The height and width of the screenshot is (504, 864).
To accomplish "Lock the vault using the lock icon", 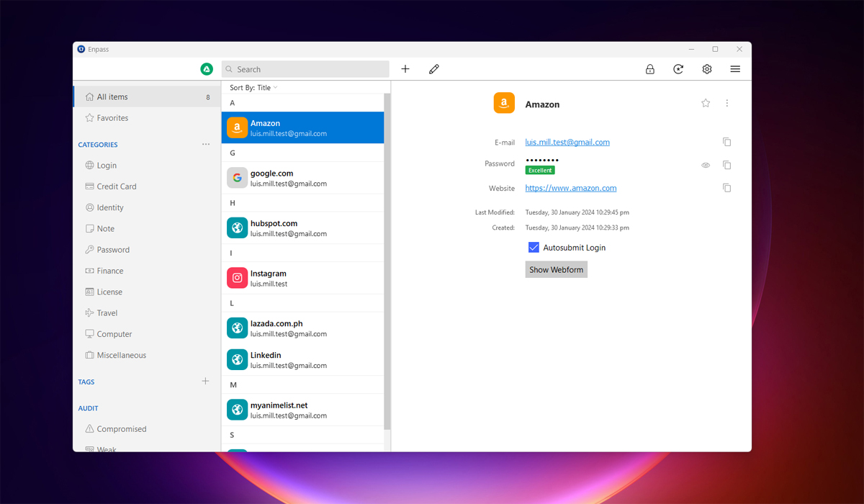I will point(649,68).
